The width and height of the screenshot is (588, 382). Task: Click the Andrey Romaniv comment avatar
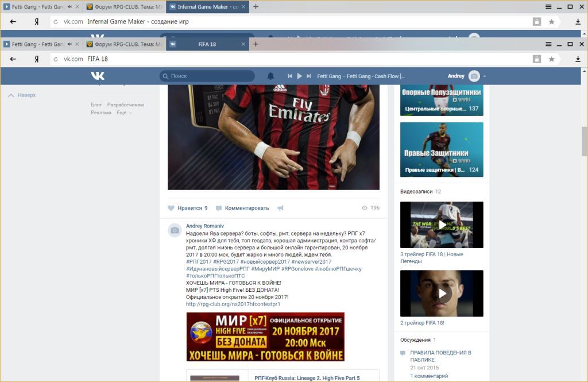click(x=175, y=230)
